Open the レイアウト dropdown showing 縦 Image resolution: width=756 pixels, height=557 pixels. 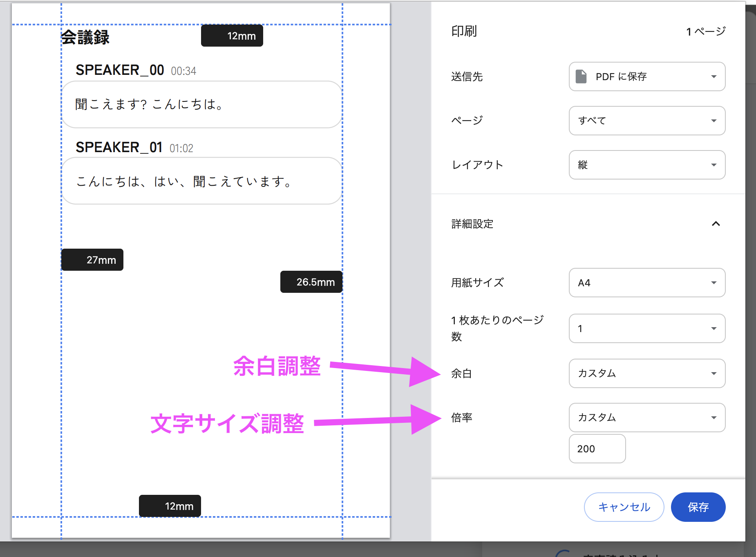coord(647,165)
